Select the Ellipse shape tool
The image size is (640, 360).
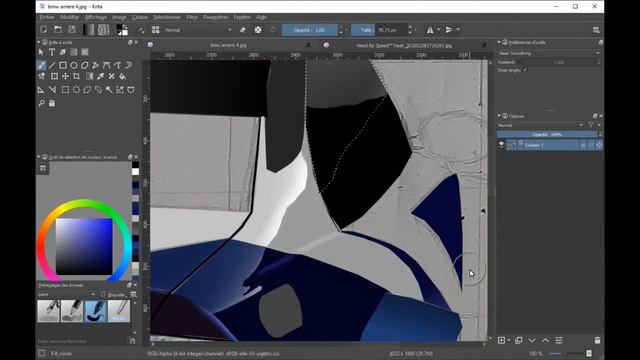pyautogui.click(x=74, y=65)
